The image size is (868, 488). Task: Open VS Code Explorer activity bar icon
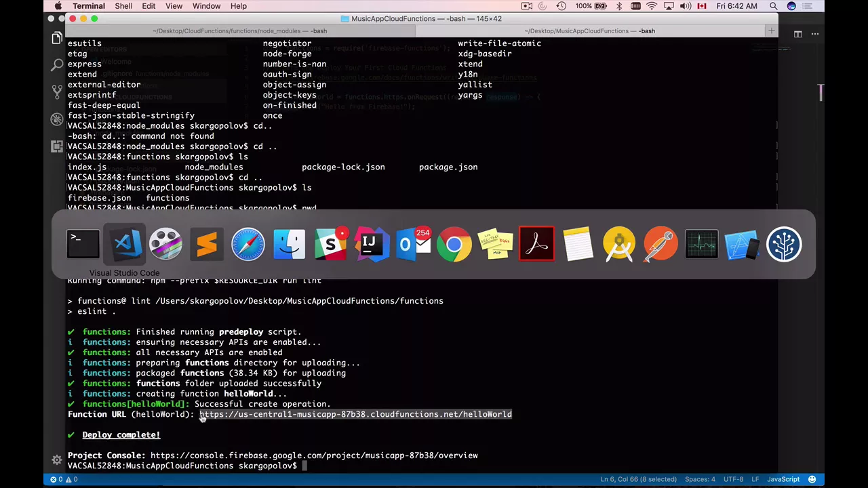coord(57,39)
